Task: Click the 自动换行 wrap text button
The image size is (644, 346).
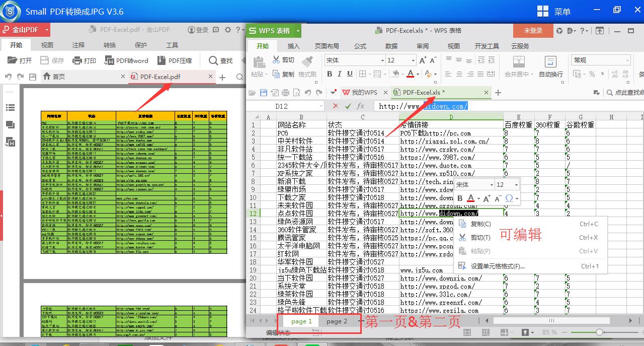Action: pyautogui.click(x=551, y=66)
